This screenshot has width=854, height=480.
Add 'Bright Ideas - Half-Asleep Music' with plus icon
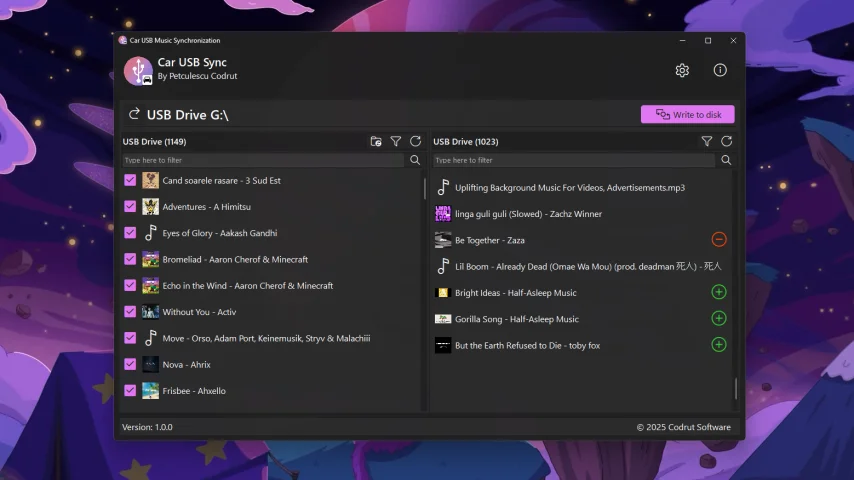click(718, 293)
